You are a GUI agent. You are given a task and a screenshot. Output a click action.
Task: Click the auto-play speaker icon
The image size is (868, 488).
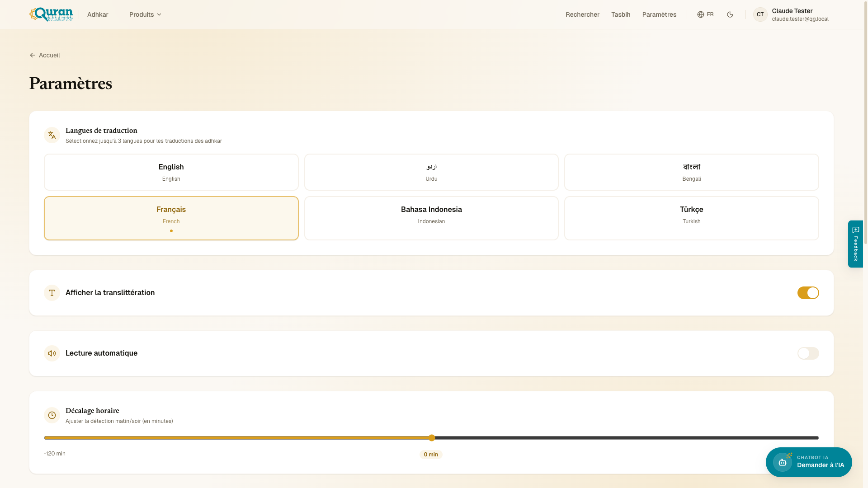(52, 353)
